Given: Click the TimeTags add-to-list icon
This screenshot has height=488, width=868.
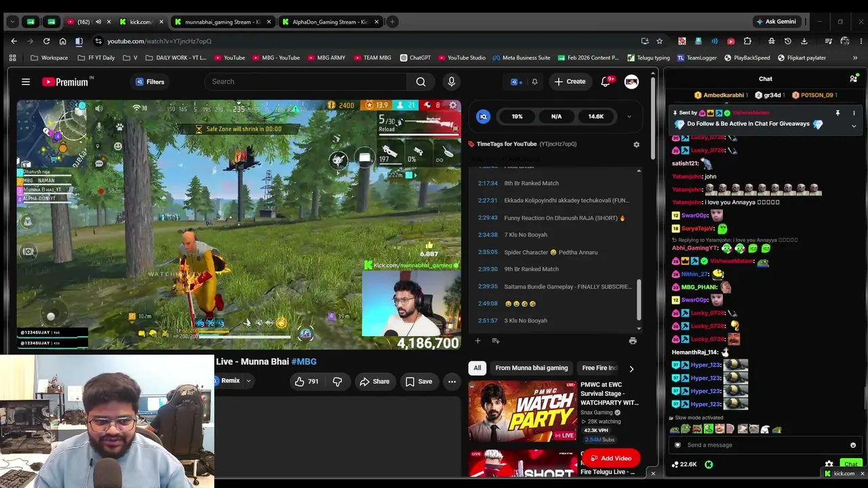Looking at the screenshot, I should click(496, 341).
